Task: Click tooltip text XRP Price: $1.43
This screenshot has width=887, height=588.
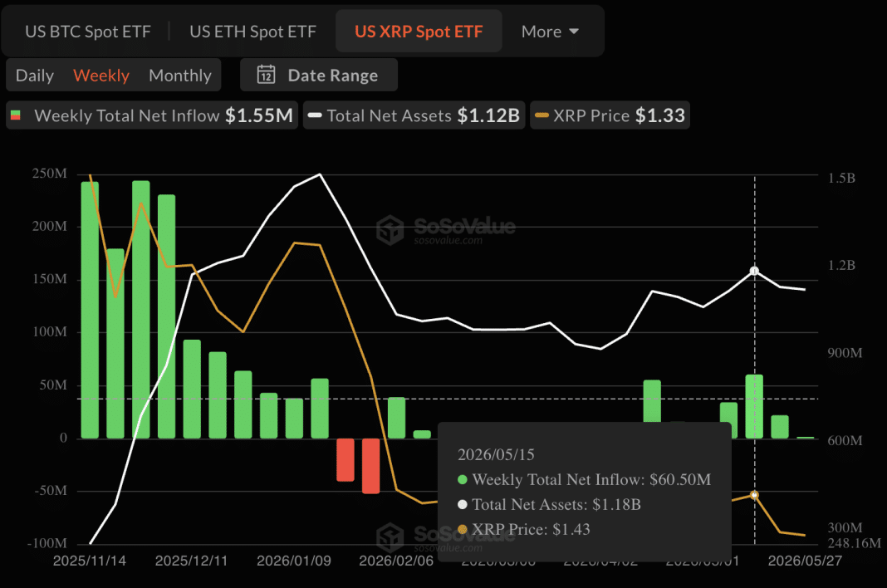Action: 532,529
